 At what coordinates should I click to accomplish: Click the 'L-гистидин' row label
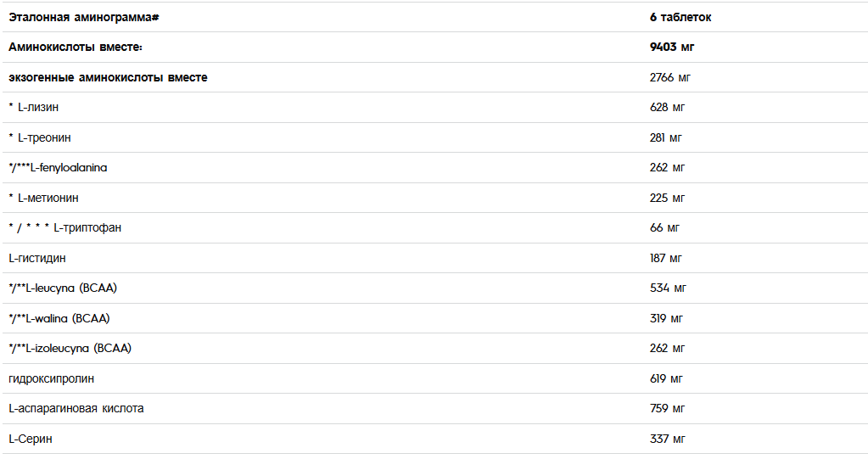click(x=37, y=258)
